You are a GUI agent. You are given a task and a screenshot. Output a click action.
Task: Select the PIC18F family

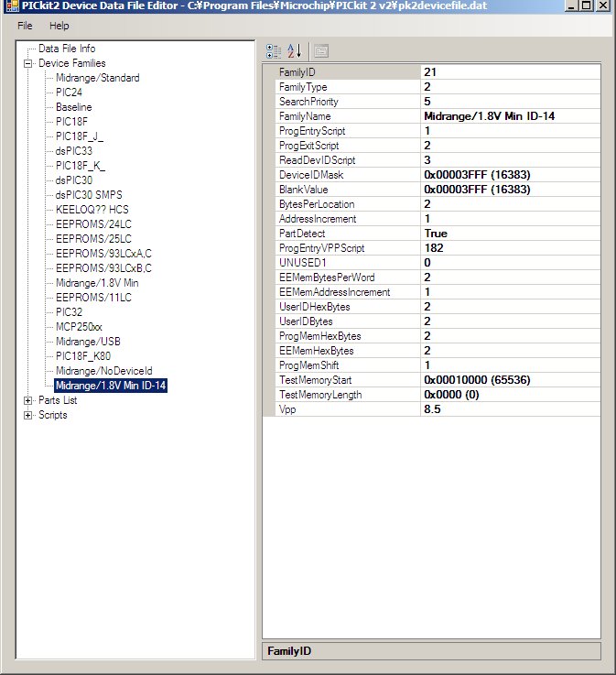[71, 122]
